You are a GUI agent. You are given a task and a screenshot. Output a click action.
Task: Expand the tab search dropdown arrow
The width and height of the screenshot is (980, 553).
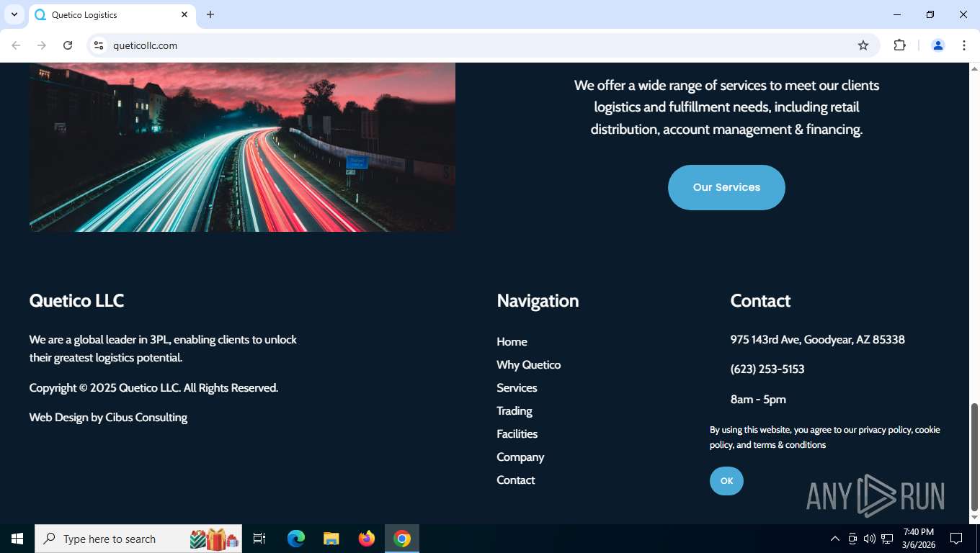pos(14,14)
